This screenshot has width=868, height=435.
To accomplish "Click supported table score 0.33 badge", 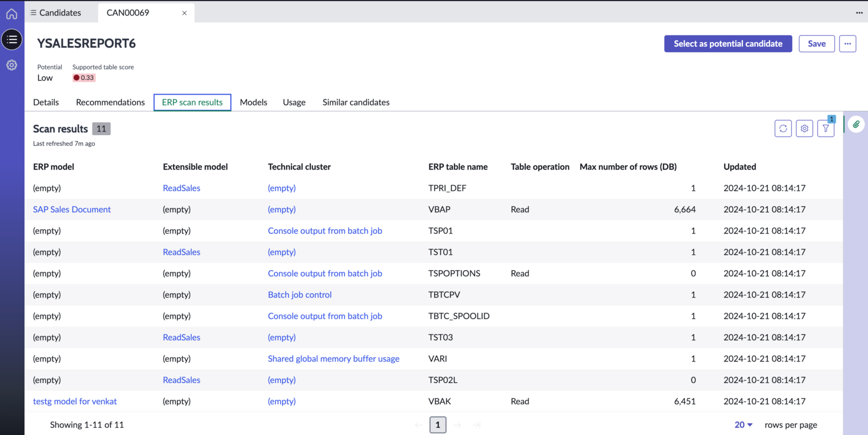I will tap(84, 78).
